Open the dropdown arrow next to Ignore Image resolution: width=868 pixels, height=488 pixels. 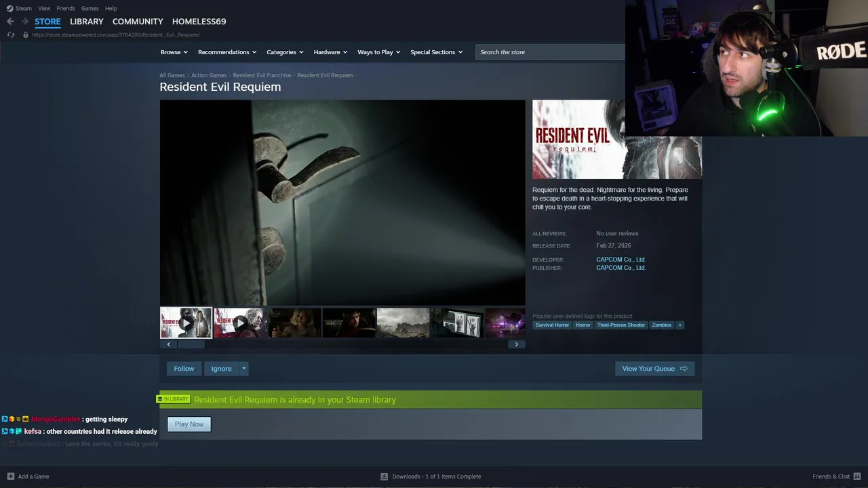coord(244,369)
